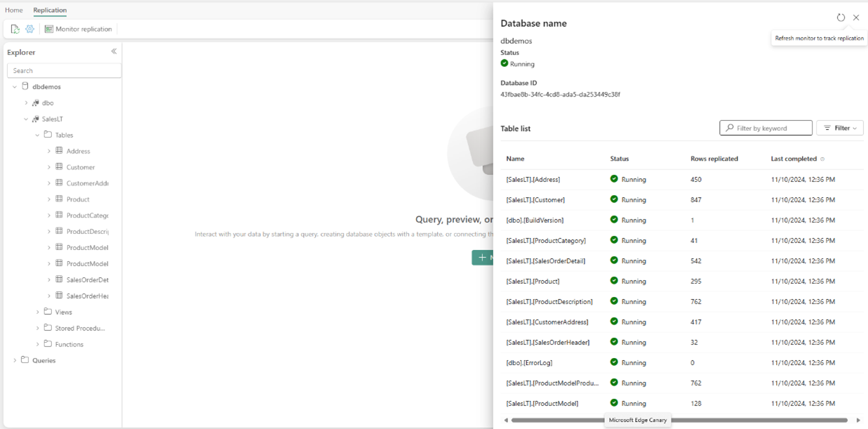Click the SalesOrderHeader table icon in Explorer
Screen dimensions: 868x429
59,296
